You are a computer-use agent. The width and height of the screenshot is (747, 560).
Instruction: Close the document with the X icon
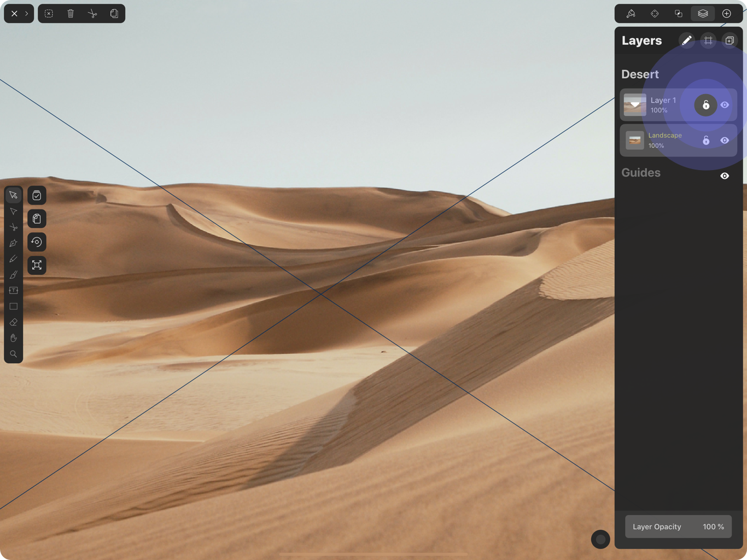click(14, 14)
